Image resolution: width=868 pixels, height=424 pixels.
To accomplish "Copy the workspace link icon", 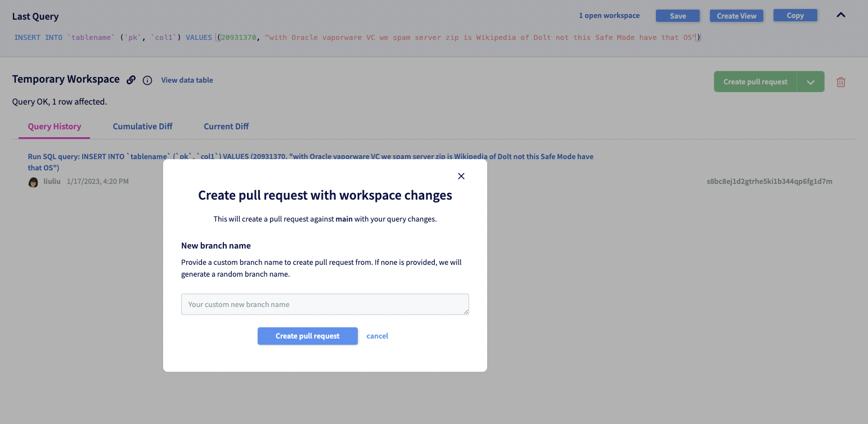I will (x=131, y=80).
